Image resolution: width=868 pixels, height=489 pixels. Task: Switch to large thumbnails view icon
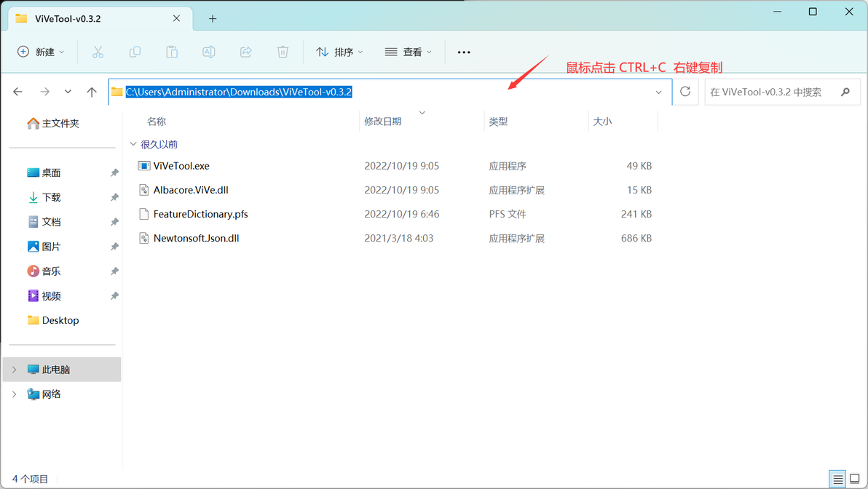click(855, 479)
